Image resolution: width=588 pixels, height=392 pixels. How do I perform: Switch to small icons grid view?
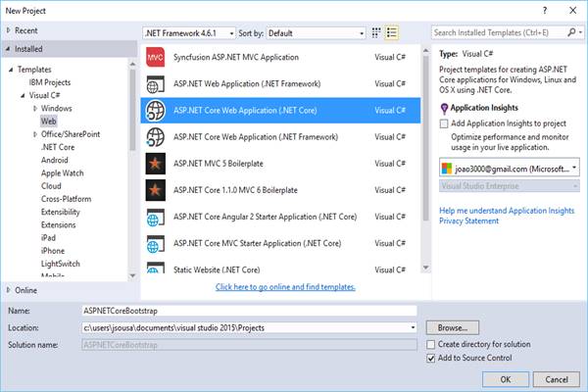376,33
